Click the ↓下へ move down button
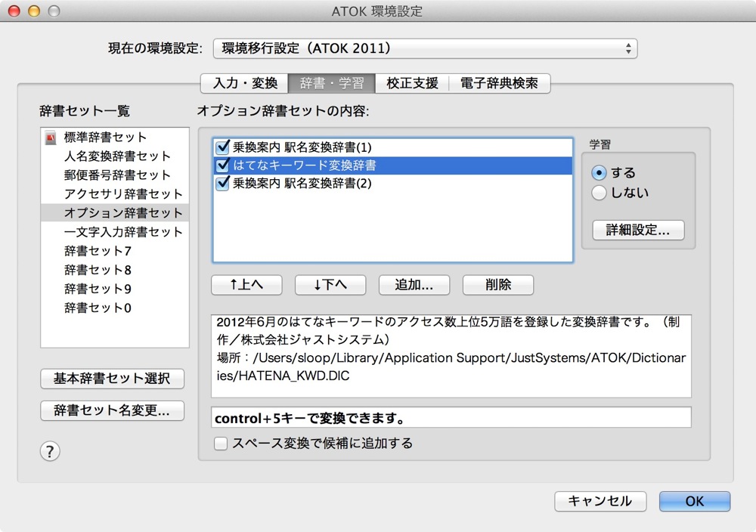The height and width of the screenshot is (532, 756). 330,285
